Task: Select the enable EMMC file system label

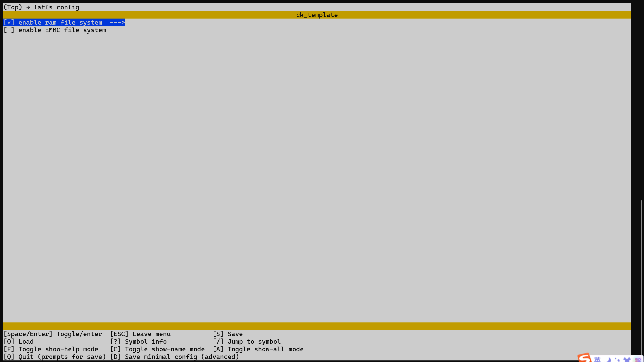Action: [62, 30]
